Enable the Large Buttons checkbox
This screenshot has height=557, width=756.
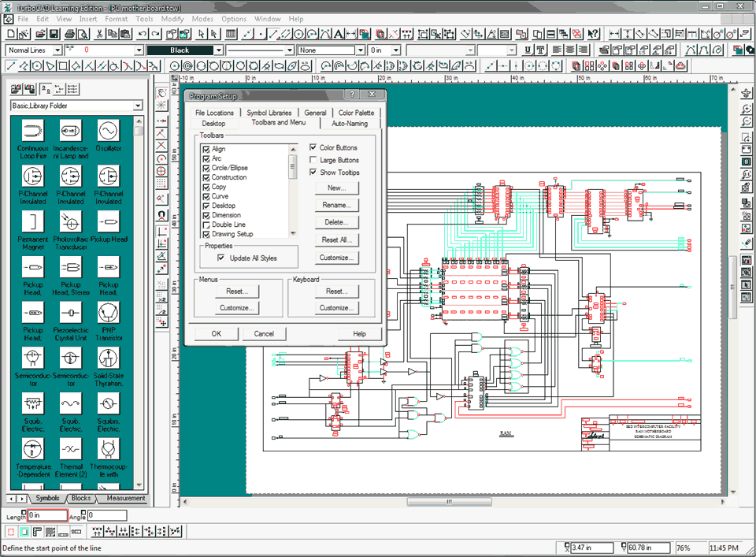pos(313,160)
